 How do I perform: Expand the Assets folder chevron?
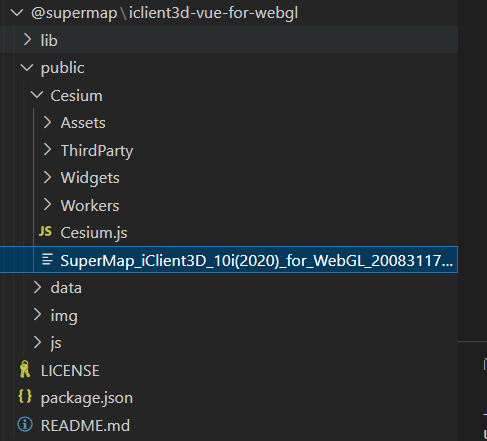click(x=47, y=122)
